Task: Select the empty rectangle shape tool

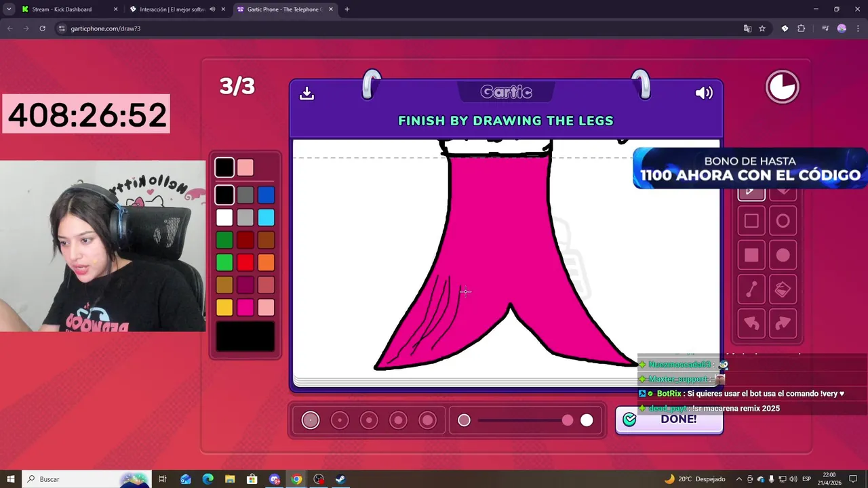Action: [751, 221]
